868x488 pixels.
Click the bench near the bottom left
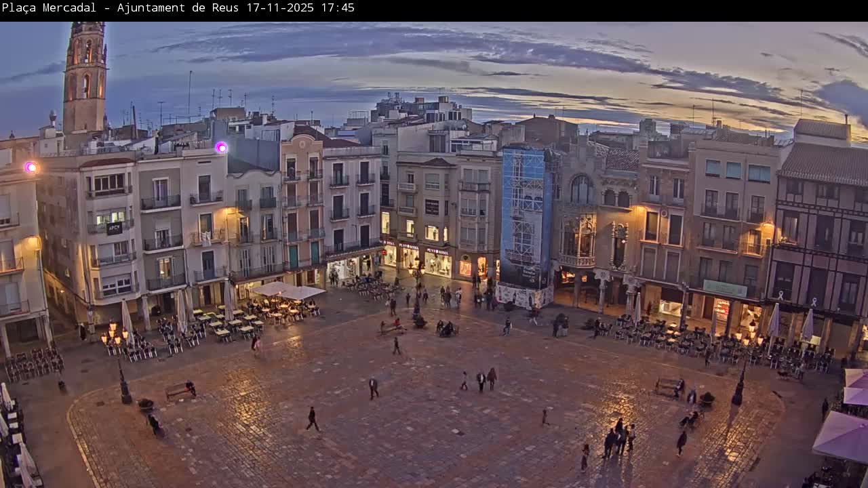tap(178, 391)
